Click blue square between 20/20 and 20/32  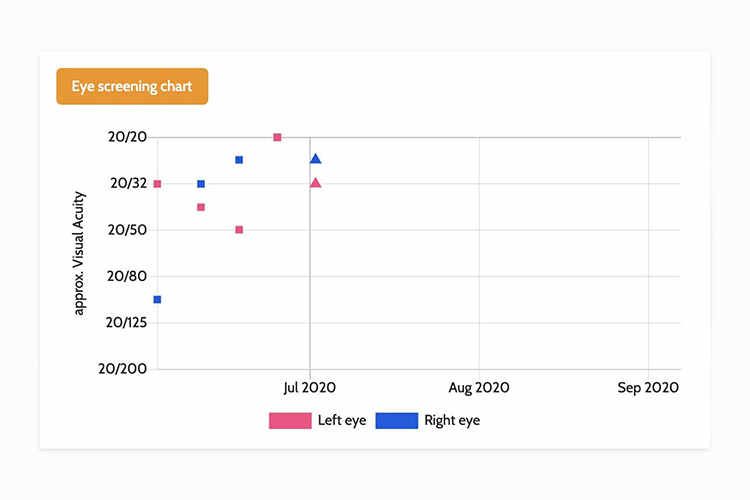point(239,160)
